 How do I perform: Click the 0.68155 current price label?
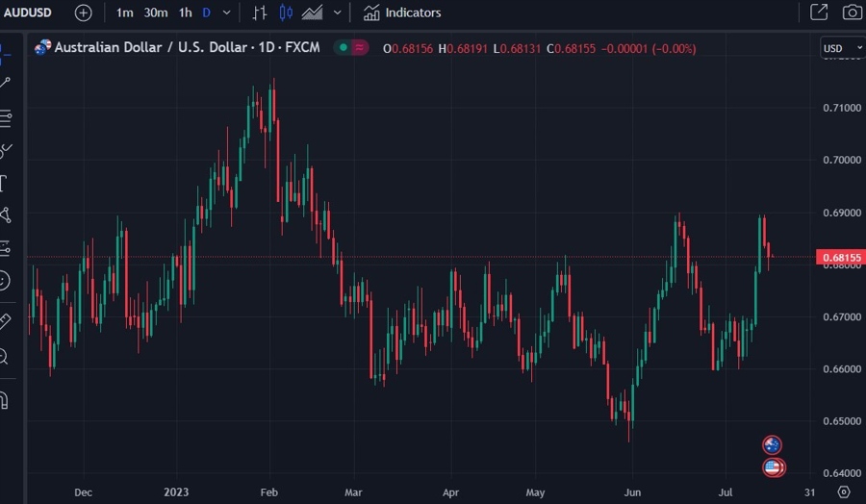point(841,257)
